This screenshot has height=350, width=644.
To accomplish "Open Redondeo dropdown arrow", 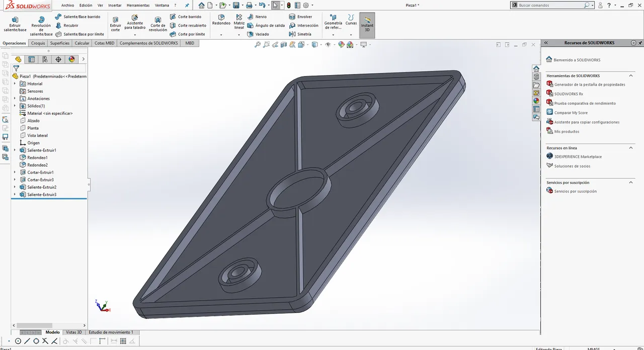I will click(221, 35).
